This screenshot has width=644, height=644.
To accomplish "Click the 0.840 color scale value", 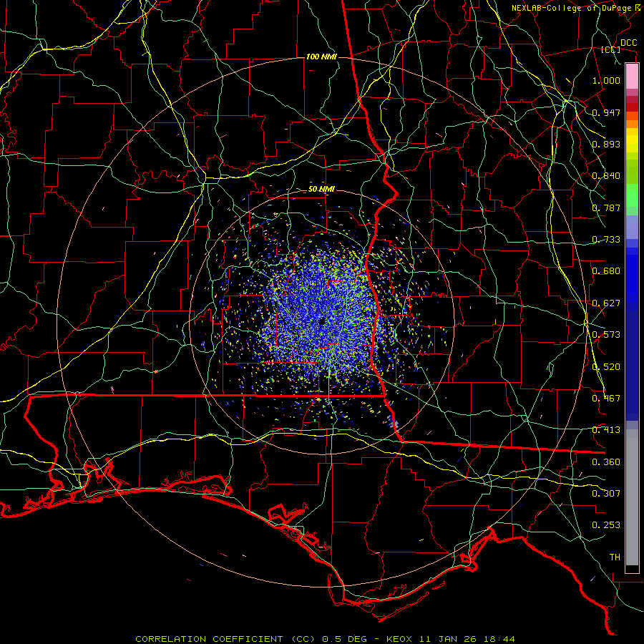I will 606,176.
